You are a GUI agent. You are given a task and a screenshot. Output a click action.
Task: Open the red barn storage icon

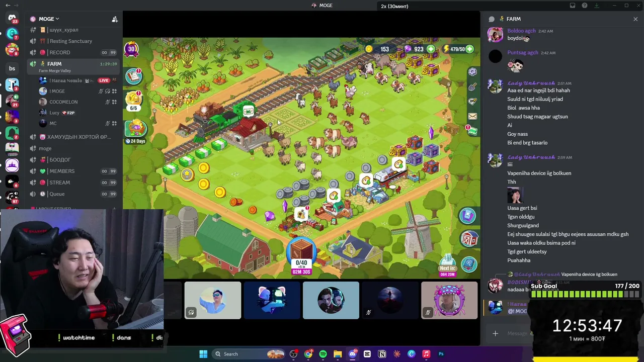point(469,238)
